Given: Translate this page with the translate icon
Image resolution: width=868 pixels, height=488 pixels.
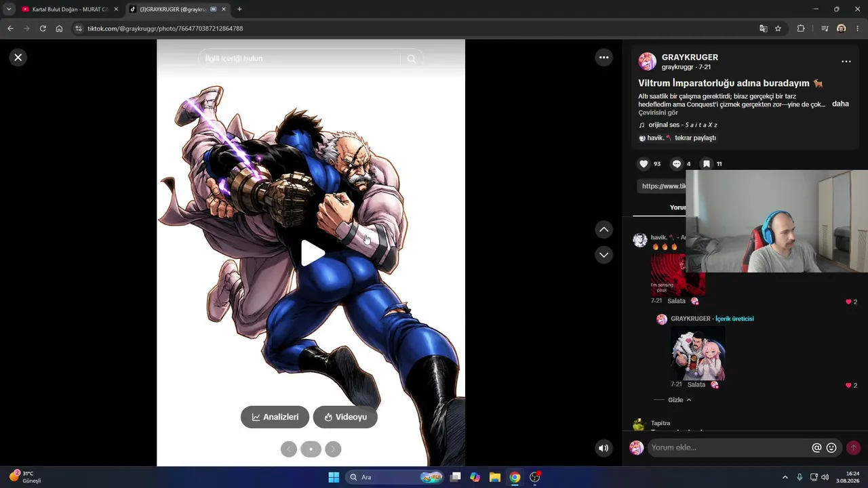Looking at the screenshot, I should (x=764, y=28).
